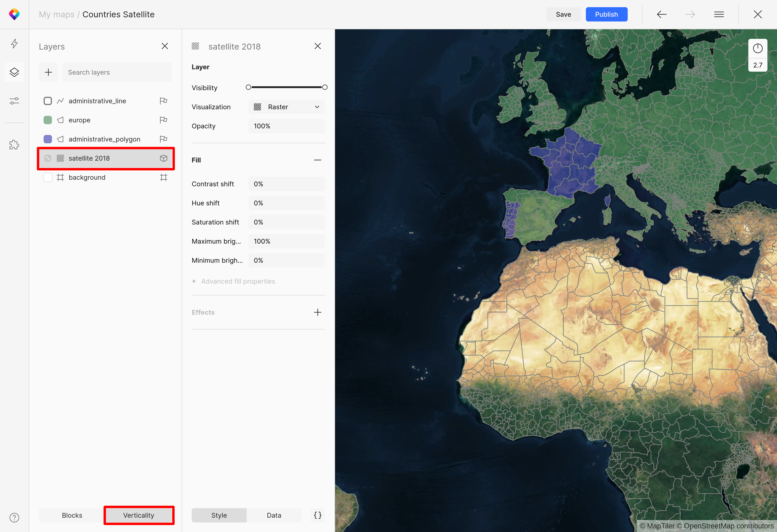Viewport: 777px width, 532px height.
Task: Collapse the Fill section
Action: (x=317, y=160)
